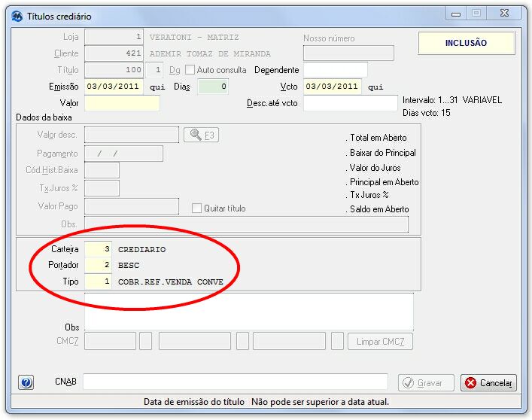
Task: Click the CREDIARIO carteira description text
Action: point(141,250)
